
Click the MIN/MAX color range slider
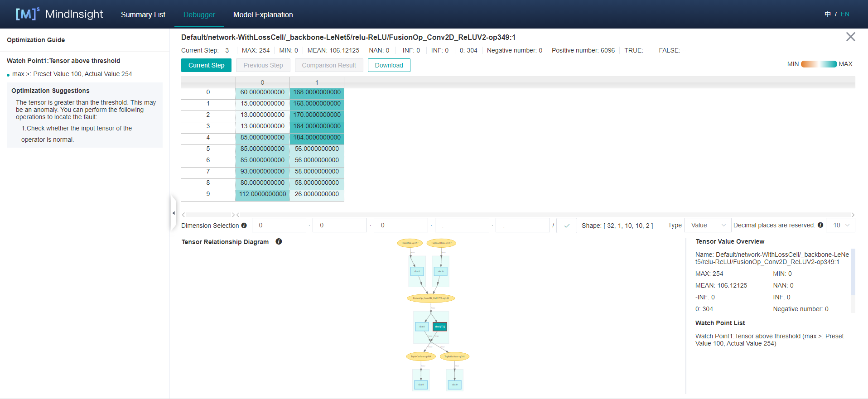(819, 64)
